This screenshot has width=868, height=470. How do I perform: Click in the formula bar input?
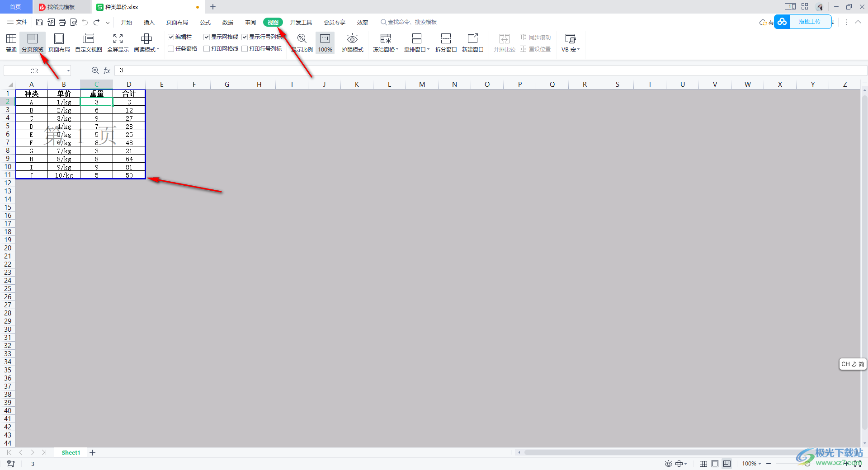click(491, 70)
